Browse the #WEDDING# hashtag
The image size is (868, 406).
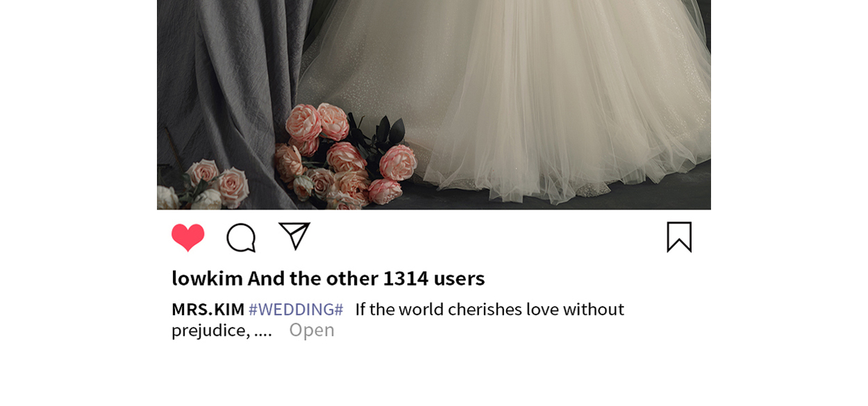pyautogui.click(x=296, y=310)
